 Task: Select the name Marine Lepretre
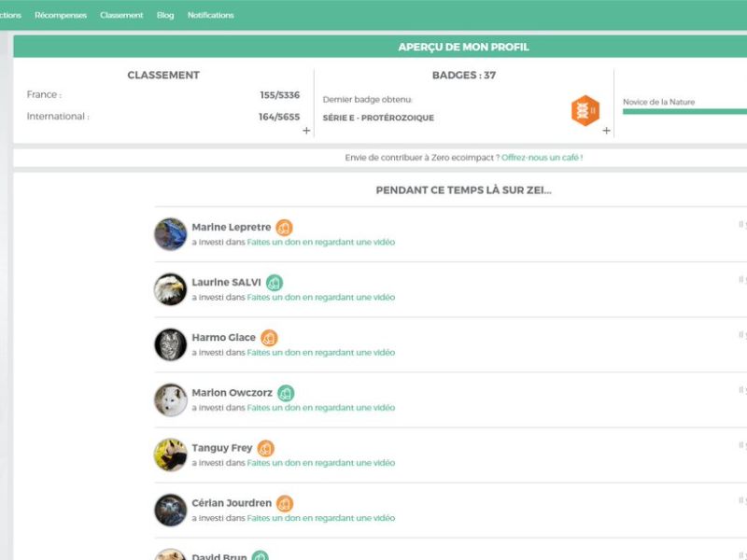click(x=231, y=227)
